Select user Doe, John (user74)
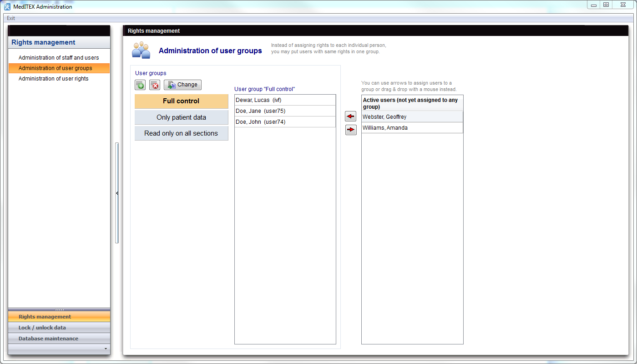Image resolution: width=637 pixels, height=364 pixels. [x=285, y=122]
